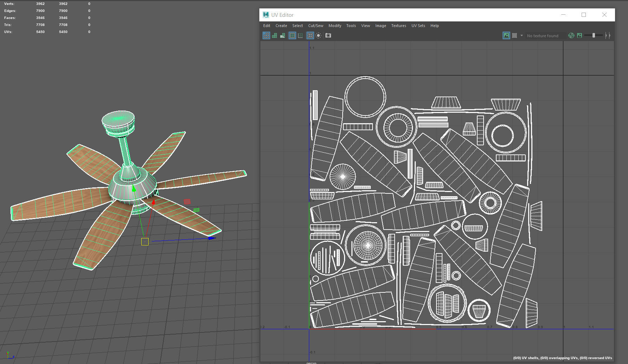Viewport: 628px width, 364px height.
Task: Open the Help menu in UV Editor
Action: (435, 26)
